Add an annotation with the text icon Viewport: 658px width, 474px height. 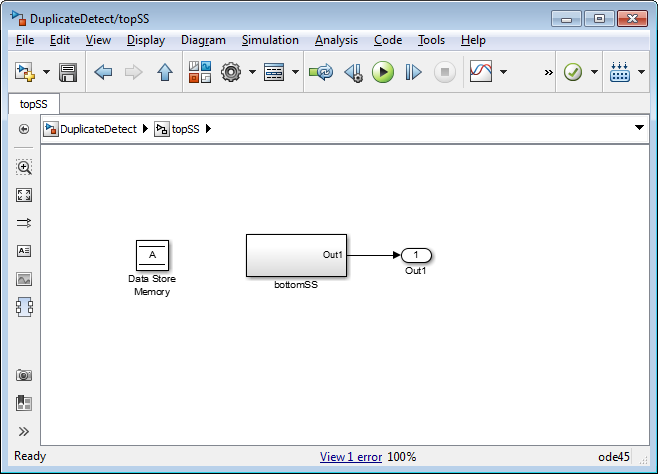coord(24,251)
